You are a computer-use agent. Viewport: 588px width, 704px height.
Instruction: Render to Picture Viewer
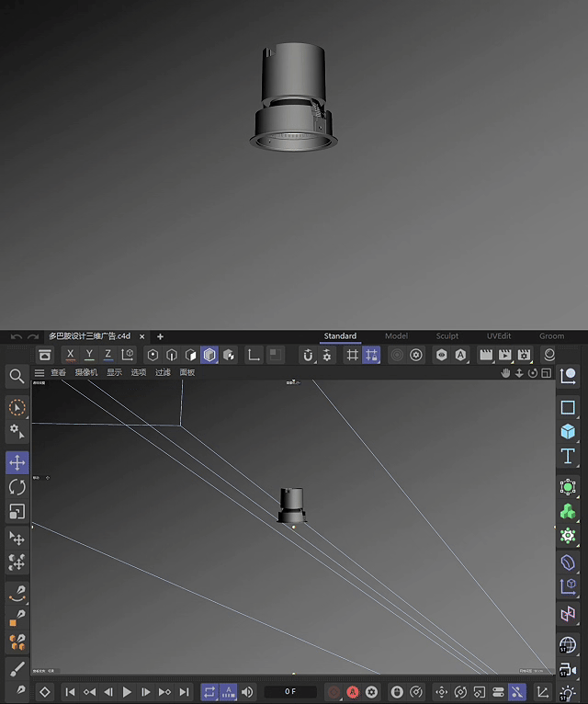[x=505, y=355]
